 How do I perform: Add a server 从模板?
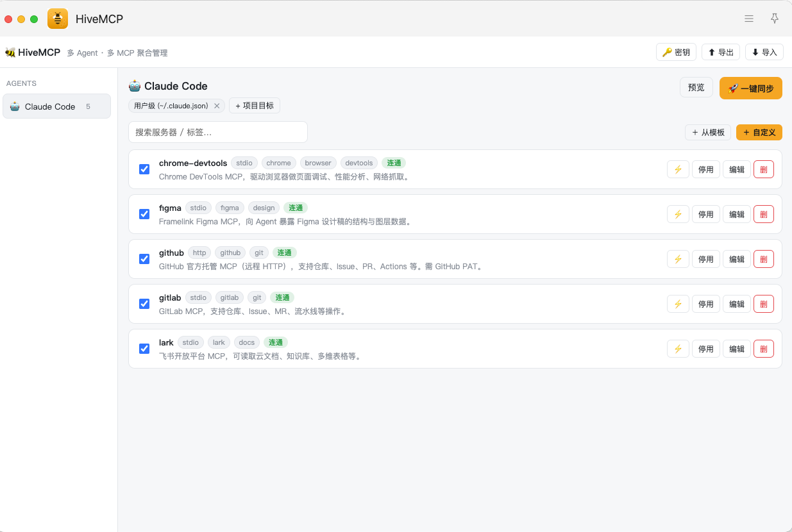tap(708, 133)
